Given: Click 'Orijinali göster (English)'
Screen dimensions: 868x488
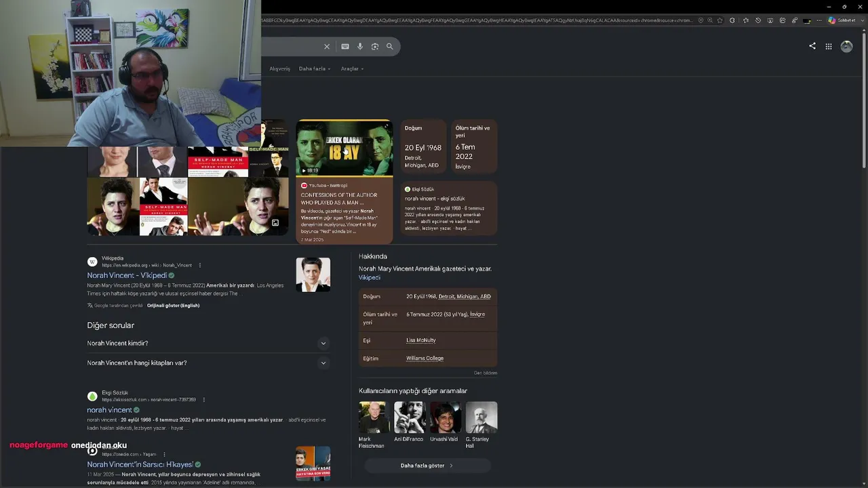Looking at the screenshot, I should coord(173,306).
